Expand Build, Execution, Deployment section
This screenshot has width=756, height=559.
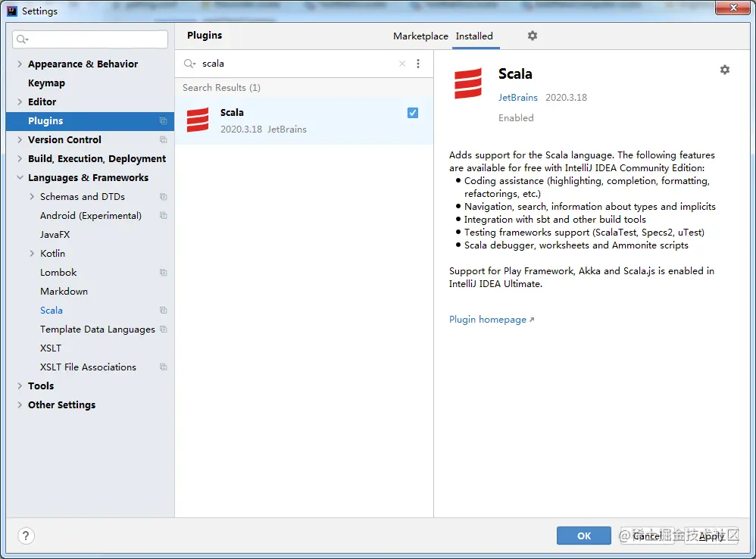pyautogui.click(x=20, y=158)
